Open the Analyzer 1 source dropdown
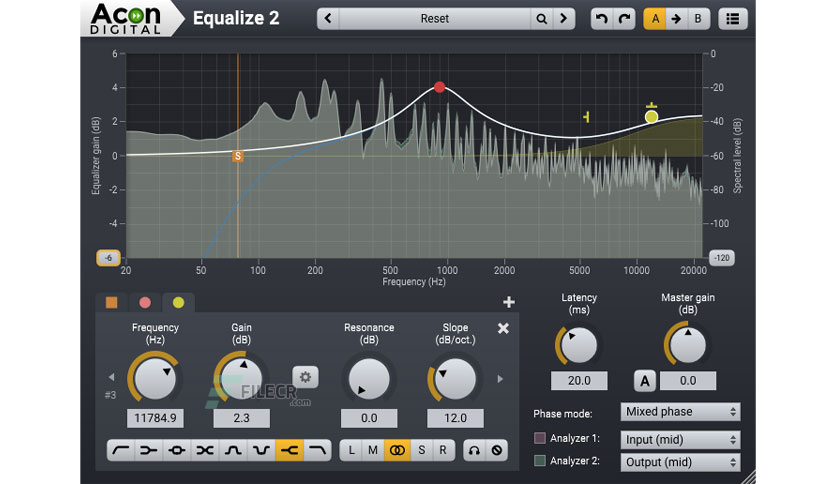The width and height of the screenshot is (836, 484). point(680,440)
